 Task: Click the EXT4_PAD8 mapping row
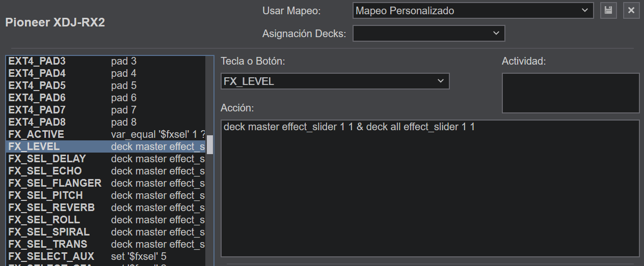click(x=107, y=122)
